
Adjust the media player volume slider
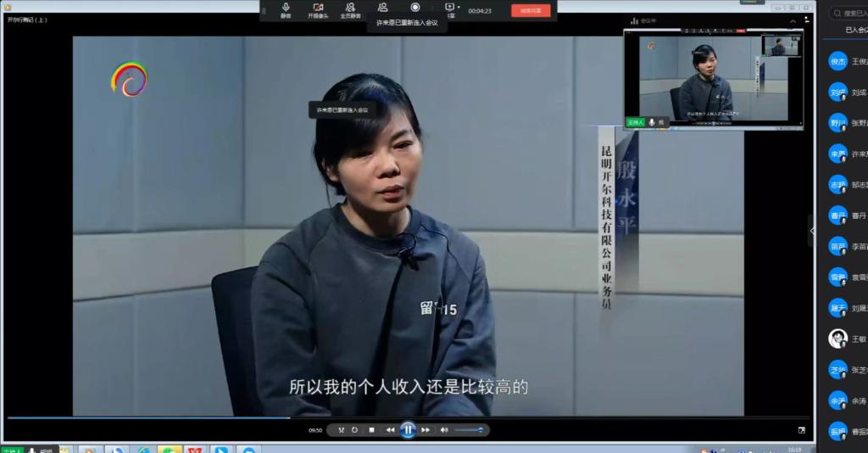[x=469, y=430]
